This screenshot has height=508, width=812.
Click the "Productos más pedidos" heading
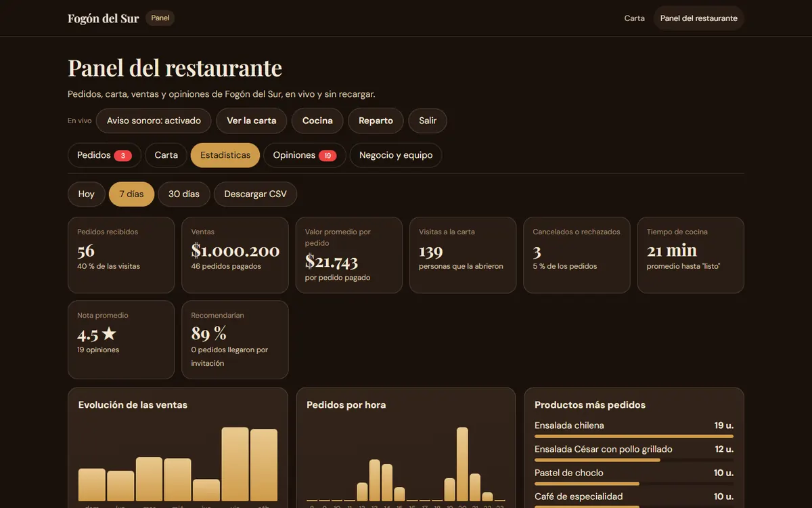(x=590, y=405)
